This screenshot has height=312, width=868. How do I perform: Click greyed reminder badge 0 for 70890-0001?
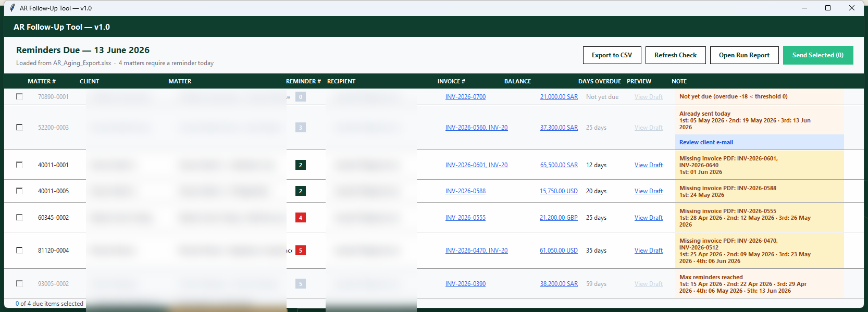[300, 97]
